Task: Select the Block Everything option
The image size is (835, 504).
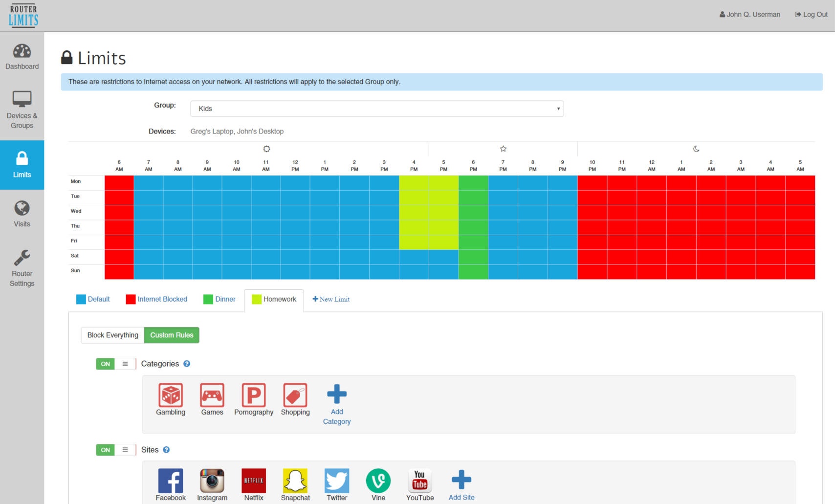Action: coord(112,335)
